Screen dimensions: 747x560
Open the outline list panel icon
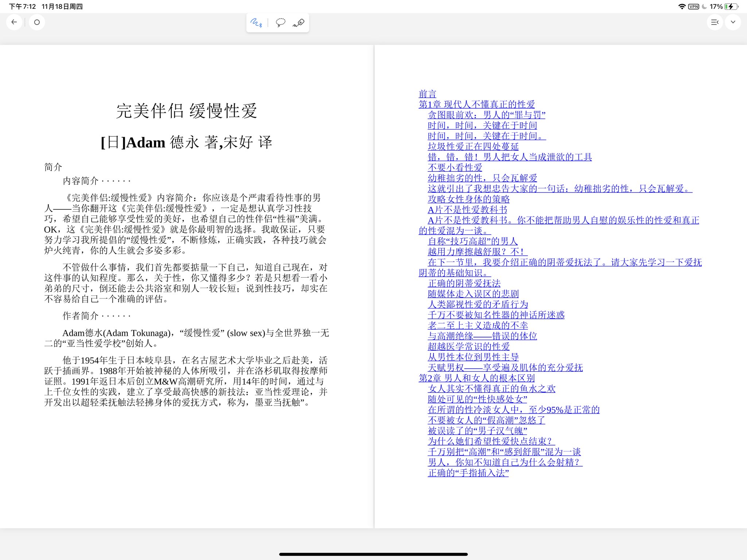pyautogui.click(x=715, y=22)
